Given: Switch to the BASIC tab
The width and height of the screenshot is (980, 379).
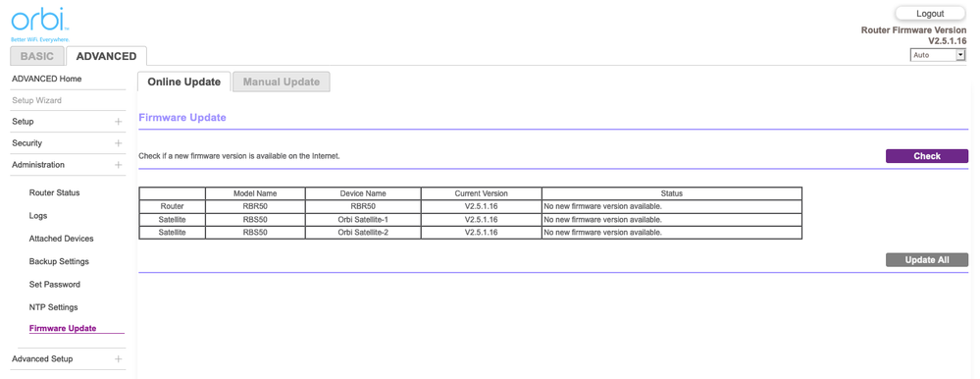Looking at the screenshot, I should (x=37, y=56).
